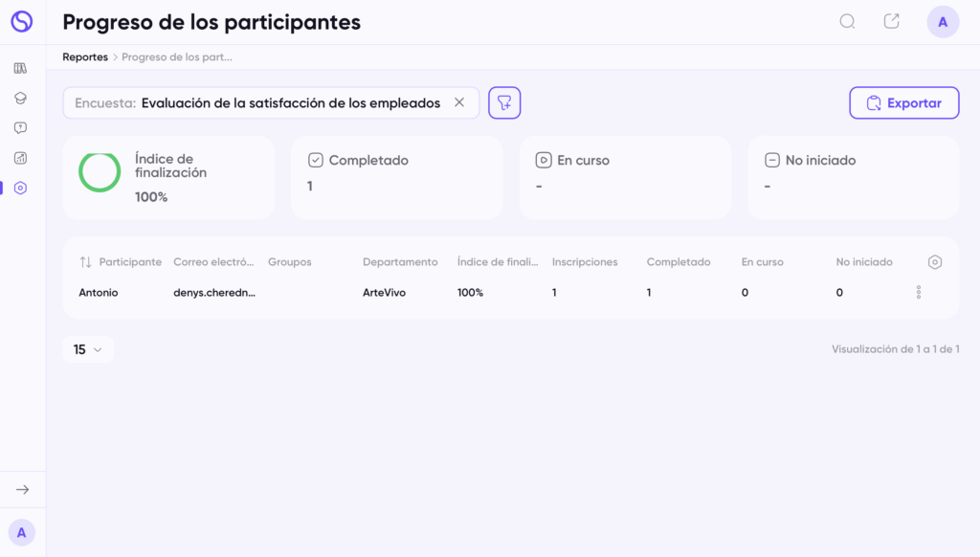This screenshot has height=557, width=980.
Task: Open profile avatar A in header
Action: pos(943,22)
